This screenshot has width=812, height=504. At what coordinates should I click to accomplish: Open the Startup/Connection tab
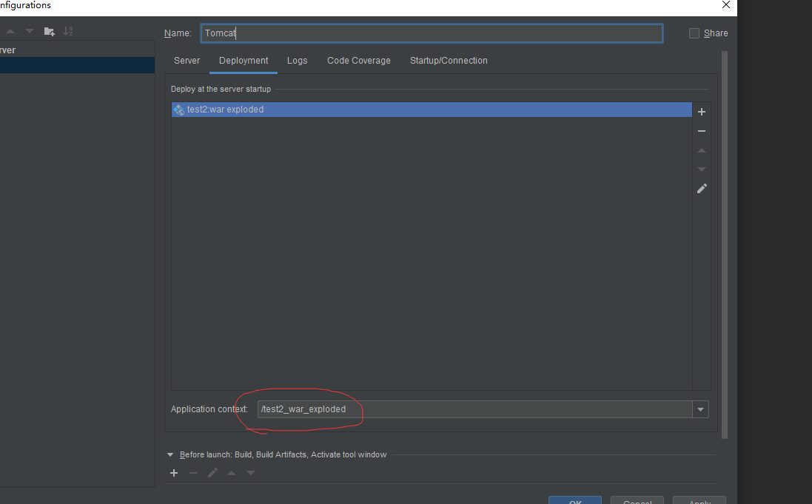449,61
